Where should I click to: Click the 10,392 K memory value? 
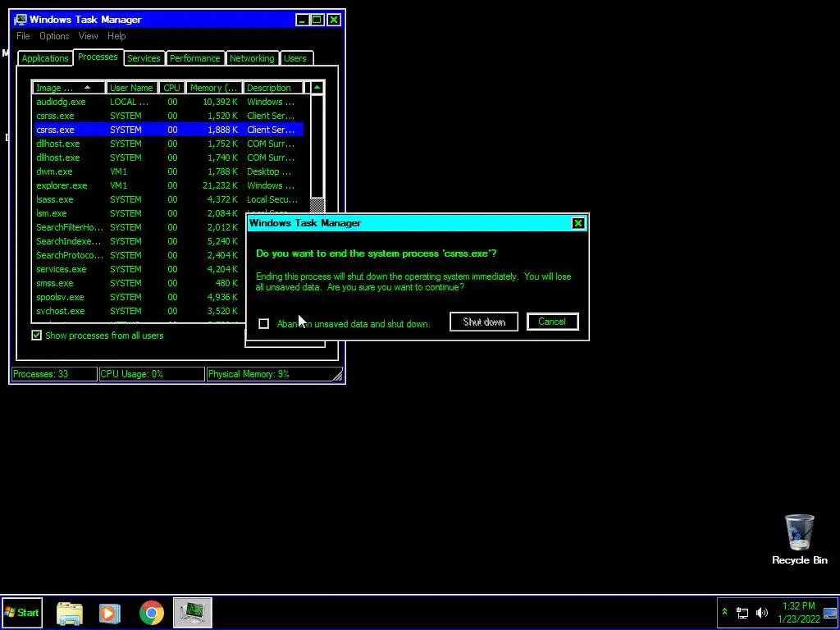click(x=220, y=102)
